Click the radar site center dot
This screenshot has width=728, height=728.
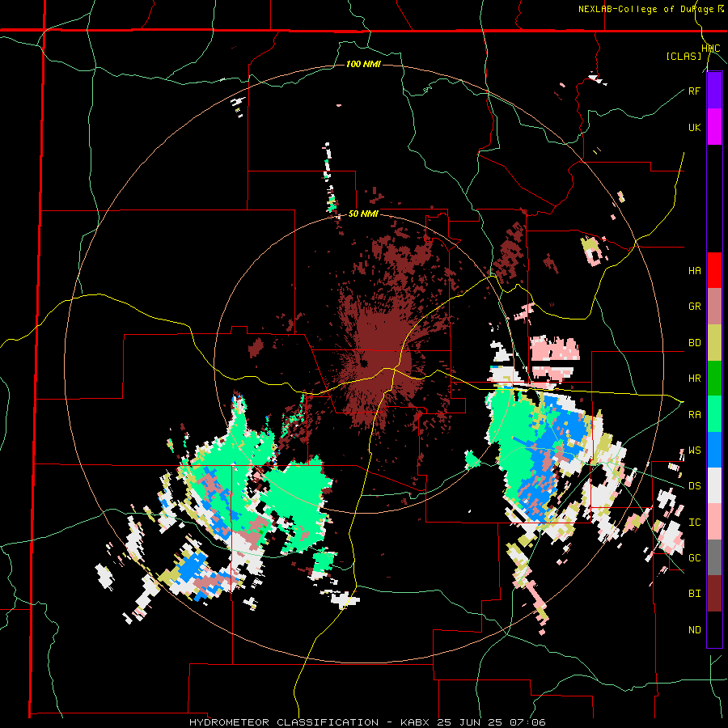tap(364, 363)
